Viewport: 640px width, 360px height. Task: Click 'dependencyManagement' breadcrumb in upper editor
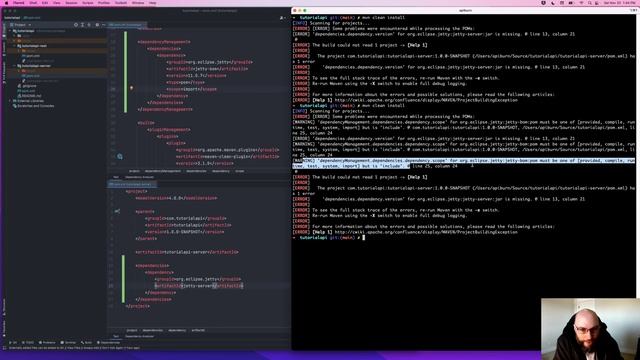162,171
